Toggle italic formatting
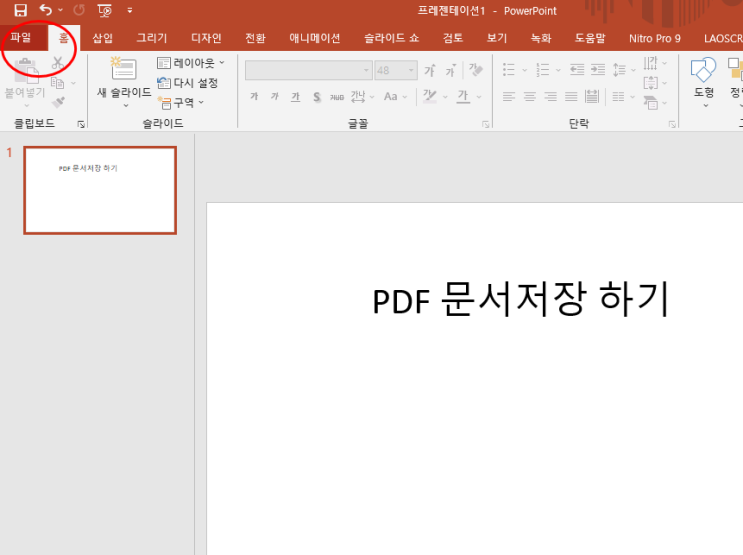This screenshot has width=743, height=555. (x=275, y=97)
